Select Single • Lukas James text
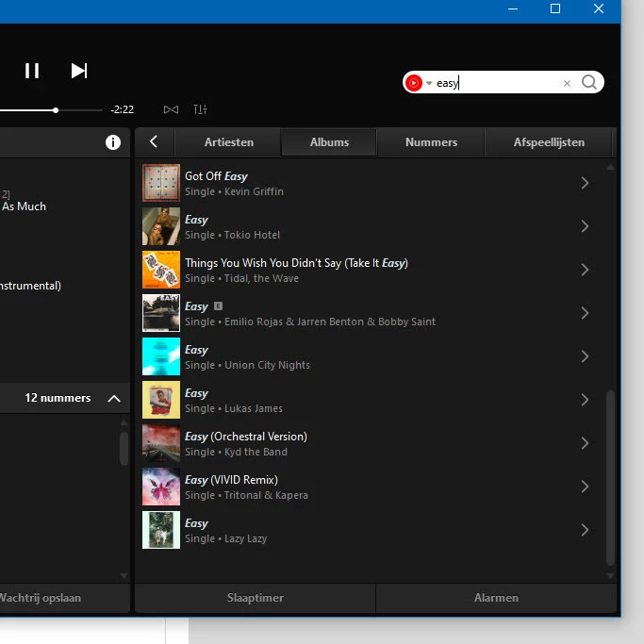 pyautogui.click(x=233, y=408)
